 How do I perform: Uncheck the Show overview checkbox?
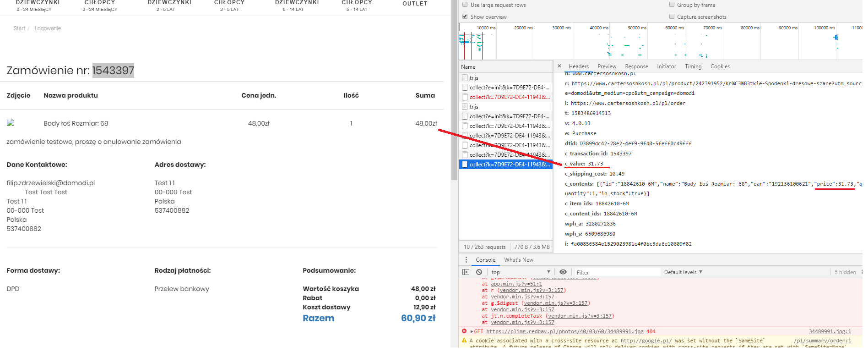coord(465,17)
